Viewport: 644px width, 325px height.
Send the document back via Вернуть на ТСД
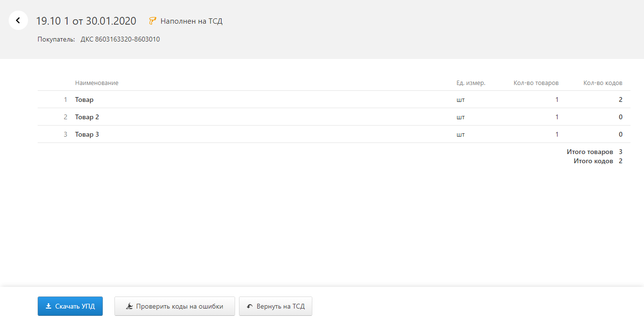[x=276, y=306]
